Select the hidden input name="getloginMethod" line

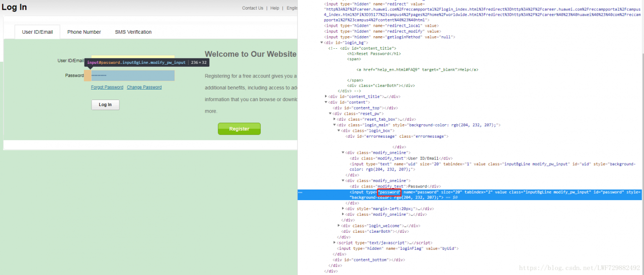click(390, 37)
